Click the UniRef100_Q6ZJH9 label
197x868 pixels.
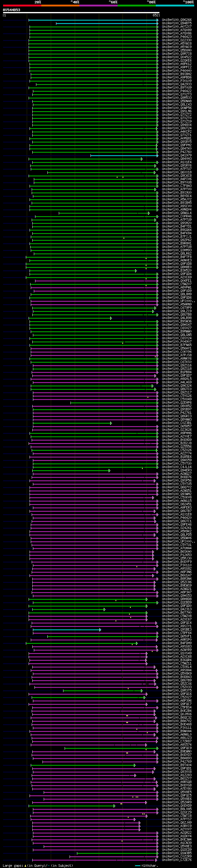(176, 822)
